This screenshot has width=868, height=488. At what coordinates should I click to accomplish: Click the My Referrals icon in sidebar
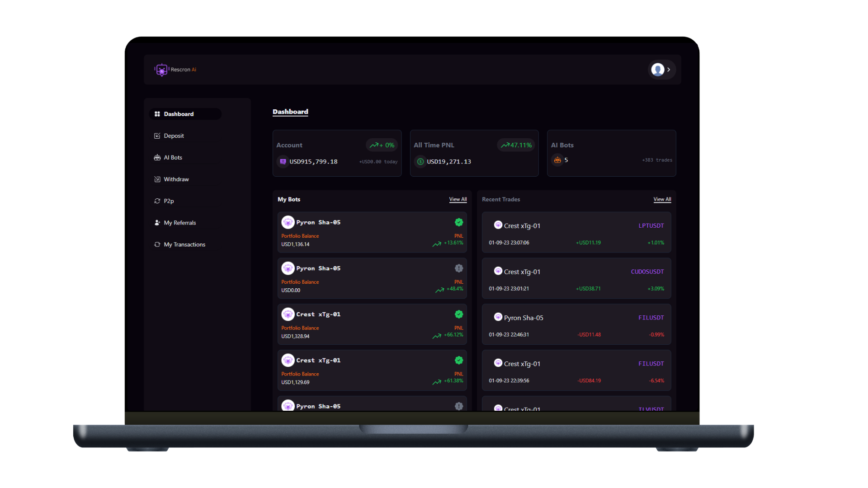(157, 222)
